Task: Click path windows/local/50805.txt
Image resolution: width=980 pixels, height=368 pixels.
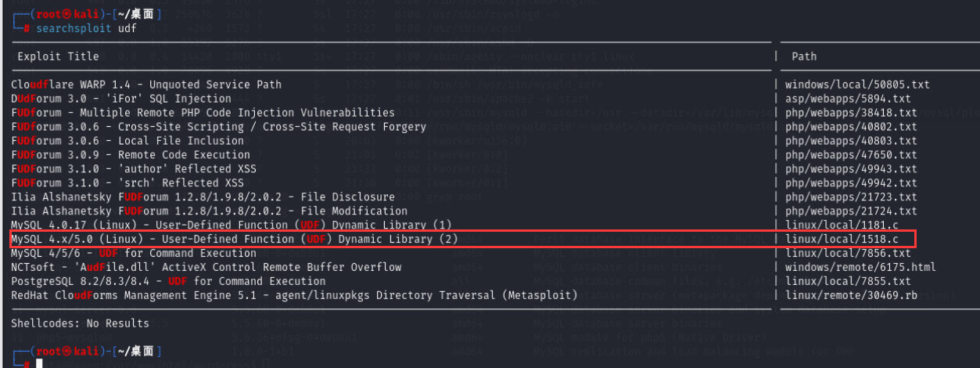Action: 848,85
